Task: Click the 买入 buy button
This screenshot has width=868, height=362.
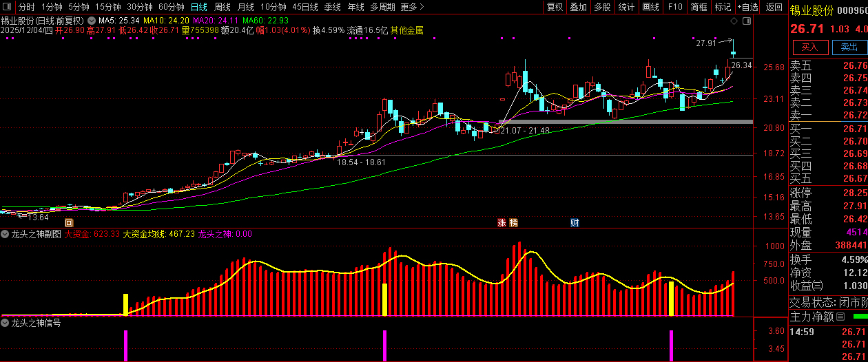Action: (810, 47)
